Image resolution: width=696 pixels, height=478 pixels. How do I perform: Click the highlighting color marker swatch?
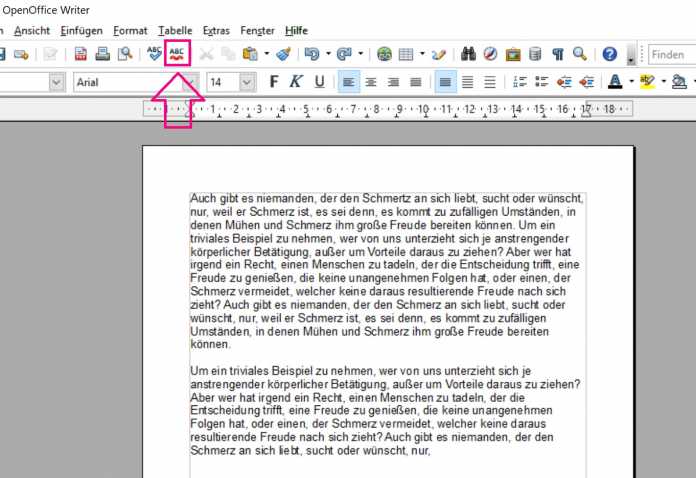(x=647, y=82)
